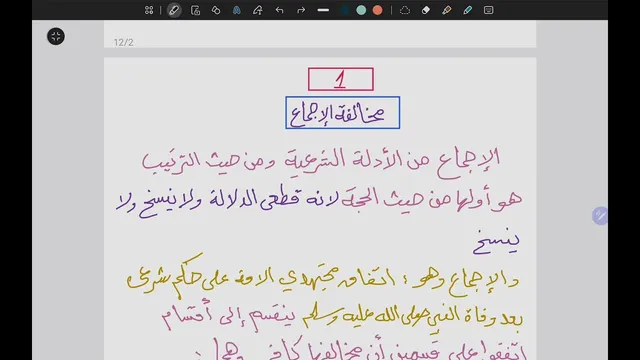This screenshot has width=640, height=360.
Task: Pick the dark navy pen color
Action: click(x=344, y=10)
